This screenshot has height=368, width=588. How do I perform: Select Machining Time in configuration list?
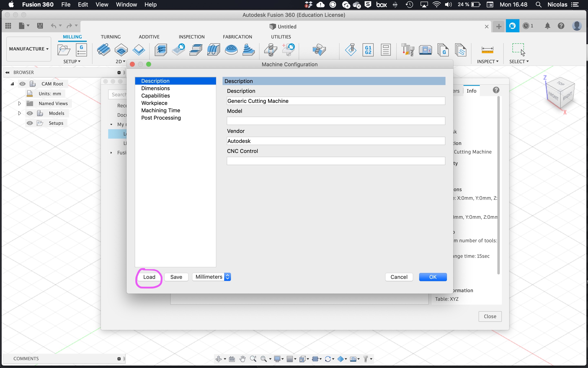(175, 110)
